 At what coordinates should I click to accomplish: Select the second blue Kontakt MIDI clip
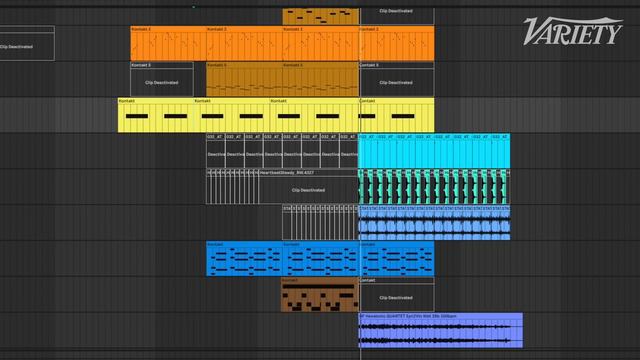coord(320,258)
